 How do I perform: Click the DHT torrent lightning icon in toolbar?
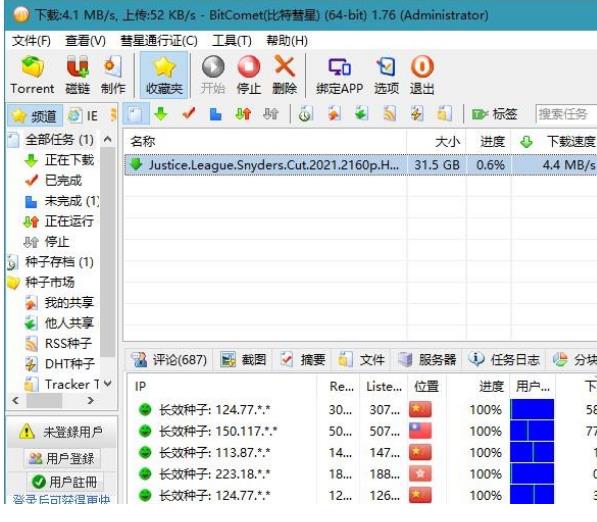click(x=417, y=114)
